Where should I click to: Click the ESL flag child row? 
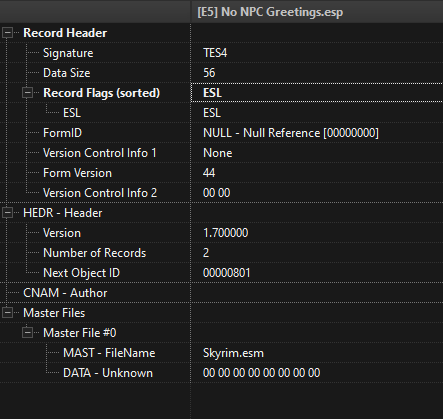pyautogui.click(x=221, y=113)
